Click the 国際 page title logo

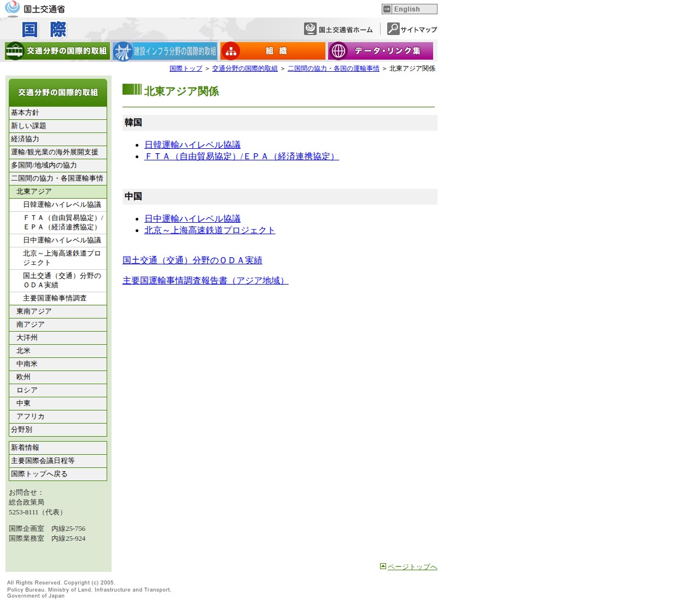(44, 30)
